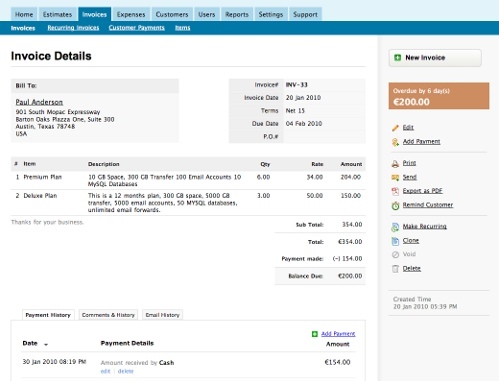The height and width of the screenshot is (381, 499).
Task: Open the Home tab
Action: point(24,14)
